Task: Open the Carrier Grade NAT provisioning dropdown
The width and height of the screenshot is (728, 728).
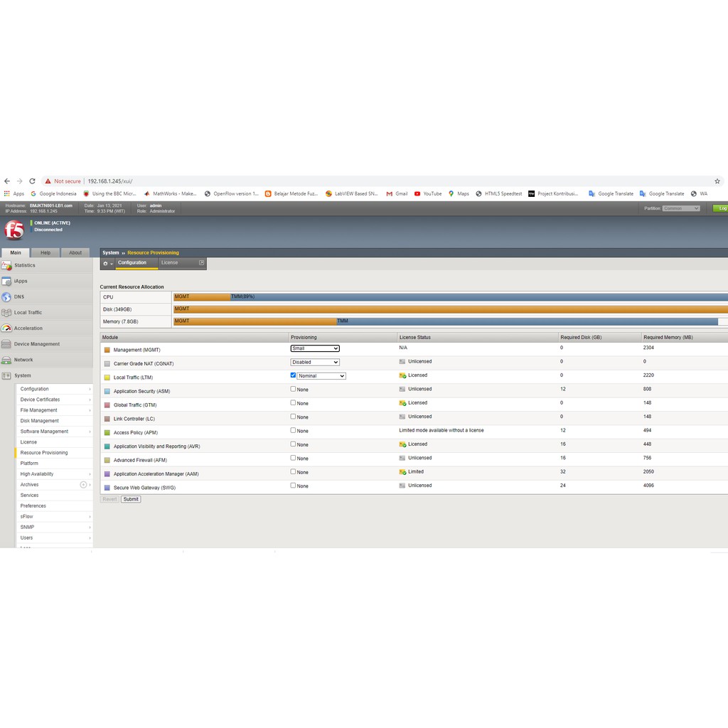Action: coord(315,362)
